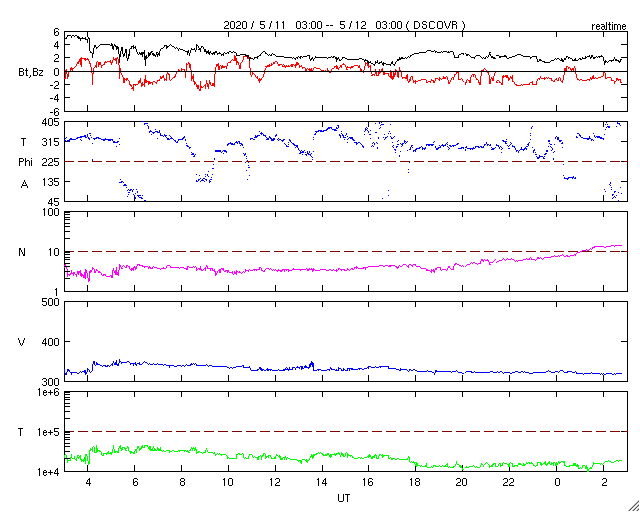Click the "100" tick on the N panel
The height and width of the screenshot is (512, 640).
point(51,213)
